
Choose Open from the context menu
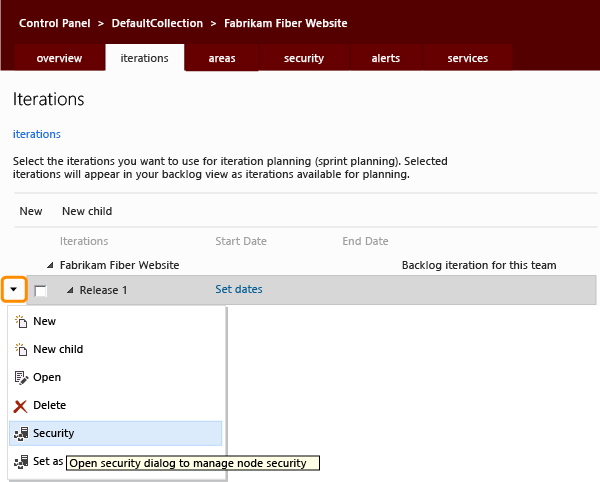pos(115,377)
